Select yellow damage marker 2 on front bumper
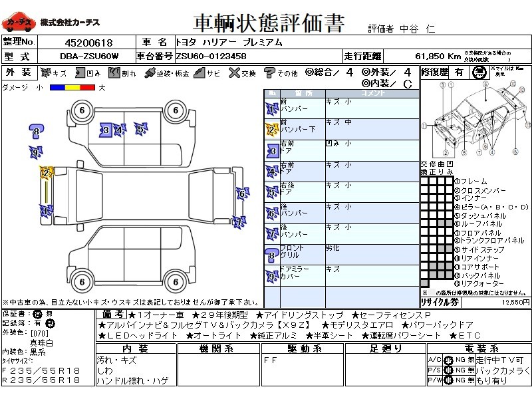 pyautogui.click(x=47, y=173)
